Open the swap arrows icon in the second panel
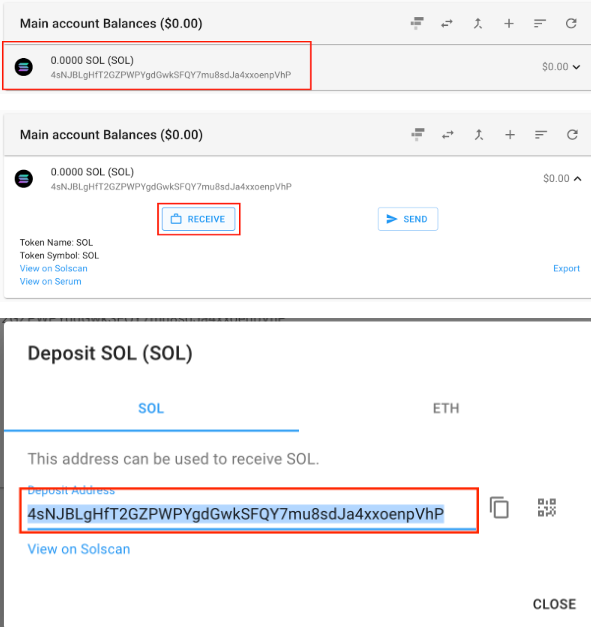Screen dimensions: 591x627 448,135
